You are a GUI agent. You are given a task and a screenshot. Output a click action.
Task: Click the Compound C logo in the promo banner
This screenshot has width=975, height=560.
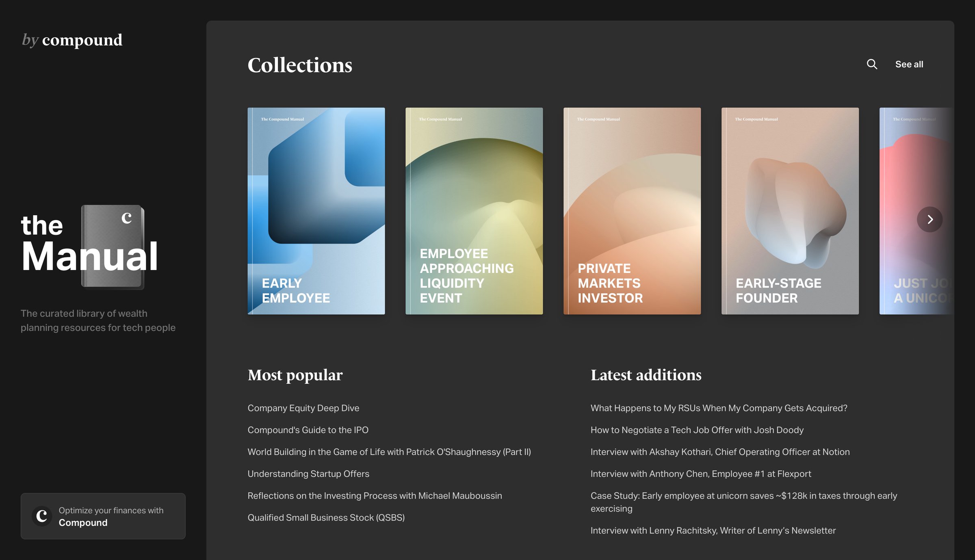coord(42,516)
